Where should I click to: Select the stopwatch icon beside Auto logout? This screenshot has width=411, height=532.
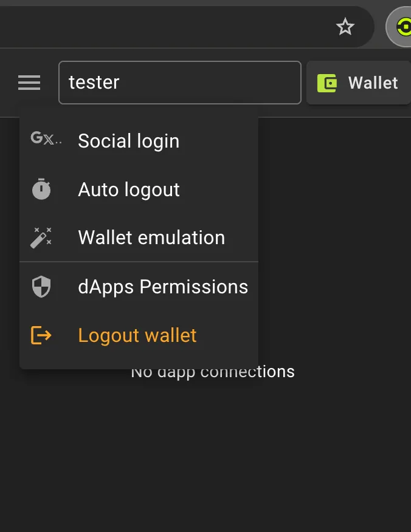[40, 189]
